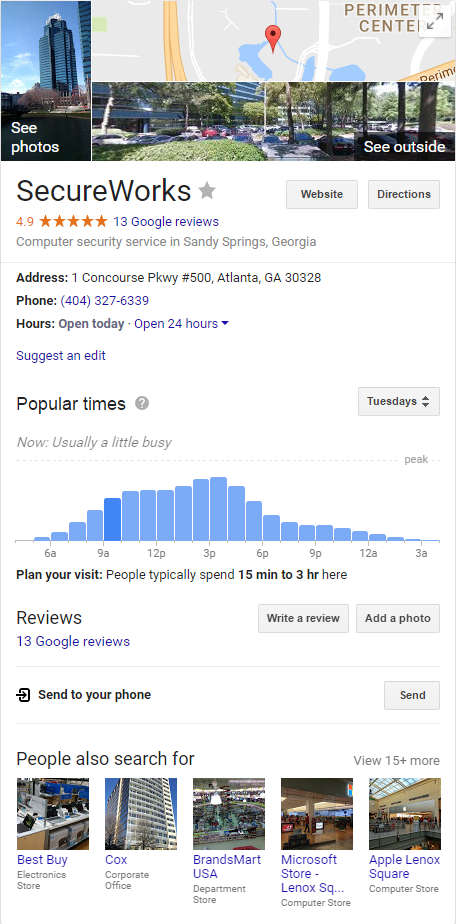Open the Suggest an edit link

pos(61,355)
